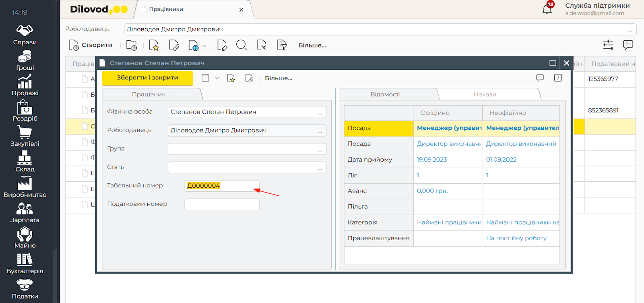This screenshot has width=644, height=303.
Task: Open Фізична особа selection ellipsis
Action: pos(320,112)
